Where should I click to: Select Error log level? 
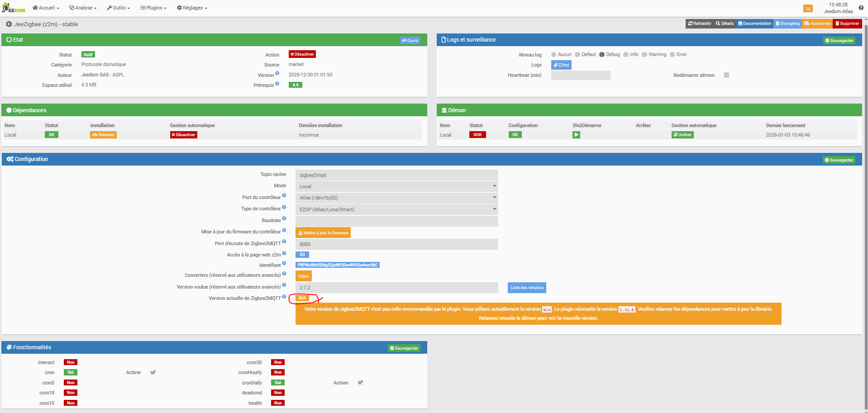(672, 55)
